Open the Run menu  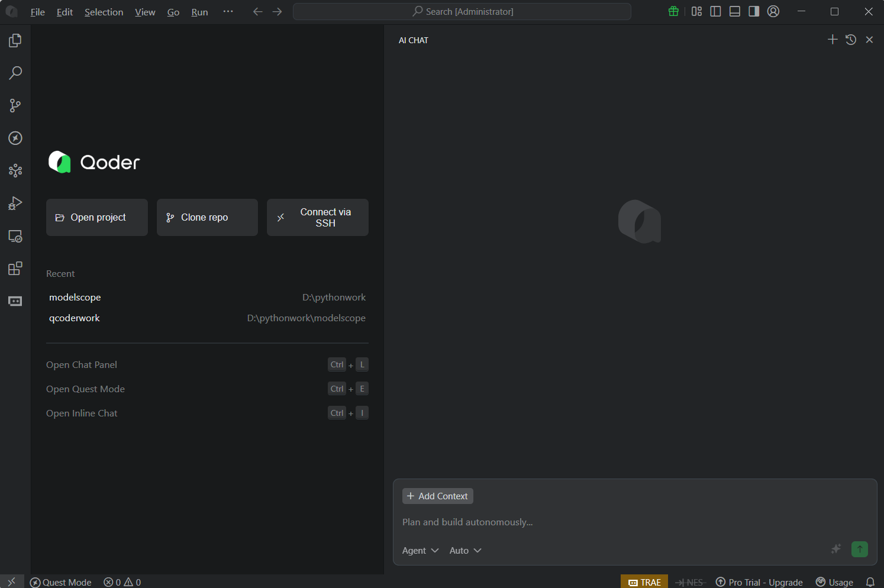200,12
